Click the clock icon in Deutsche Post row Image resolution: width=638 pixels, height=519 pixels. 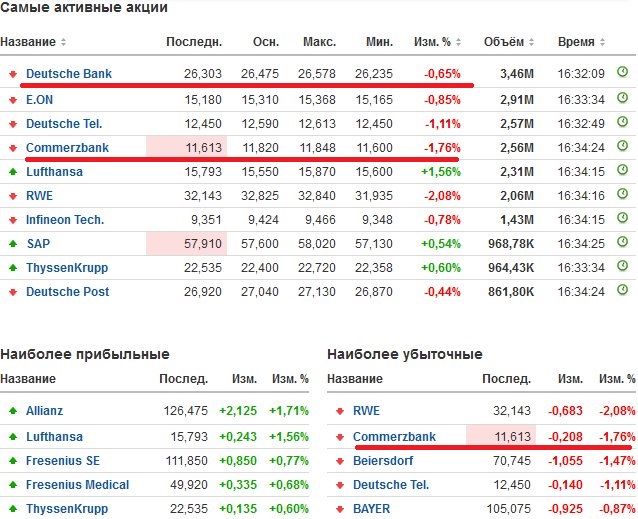pyautogui.click(x=622, y=292)
